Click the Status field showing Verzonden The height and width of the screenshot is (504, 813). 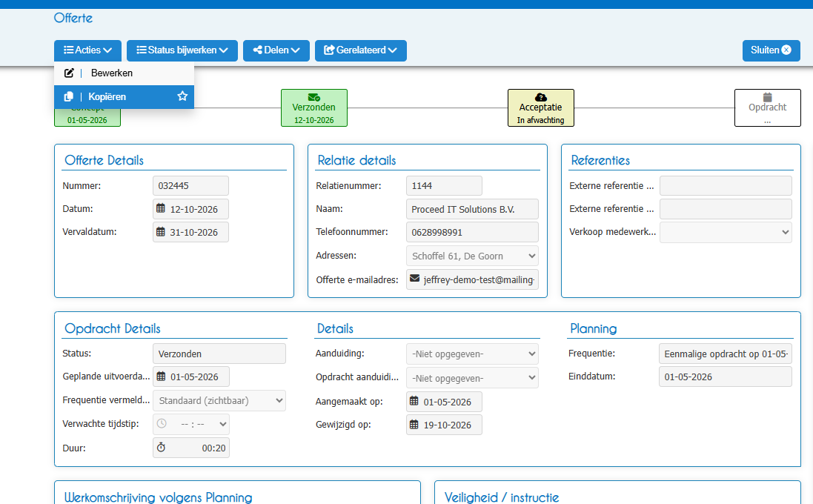tap(219, 354)
